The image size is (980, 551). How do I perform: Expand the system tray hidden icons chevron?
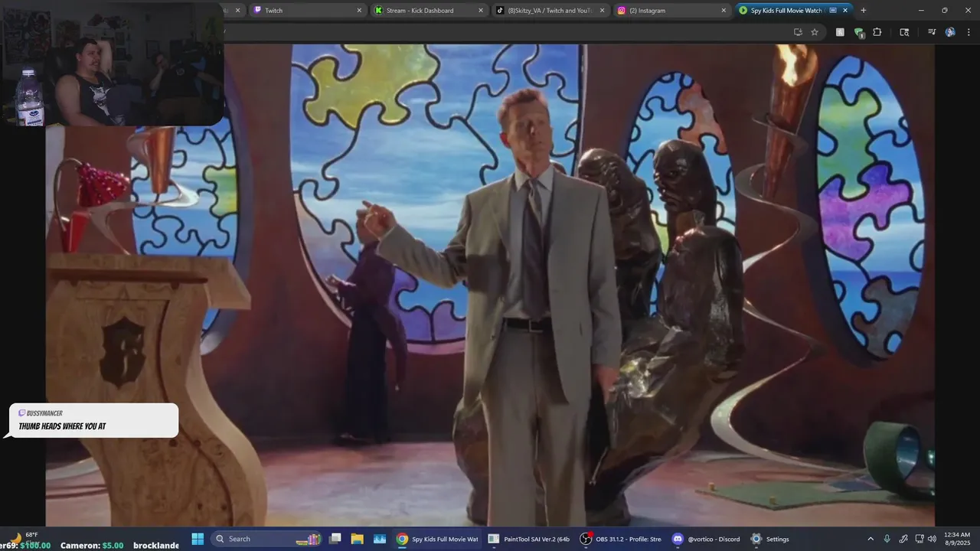click(x=871, y=539)
